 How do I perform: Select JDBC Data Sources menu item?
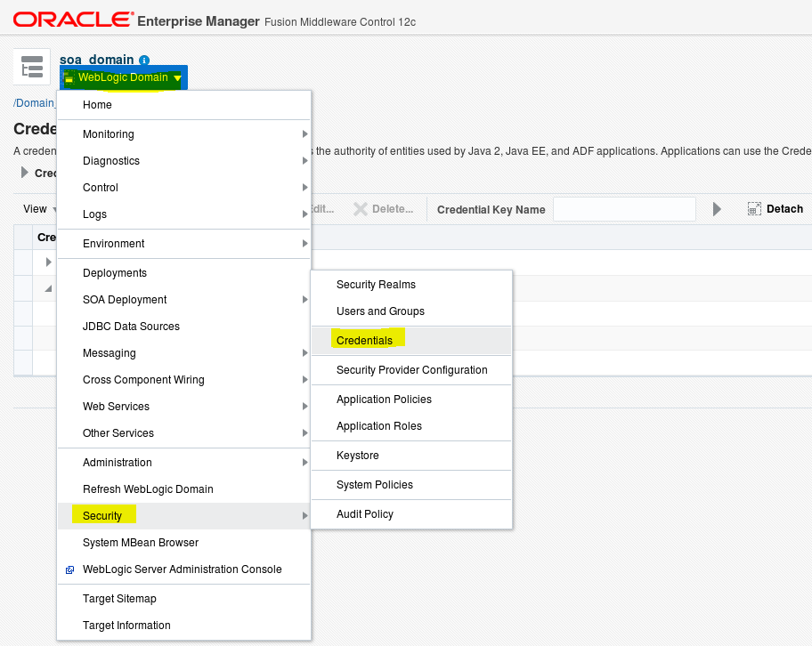[183, 326]
